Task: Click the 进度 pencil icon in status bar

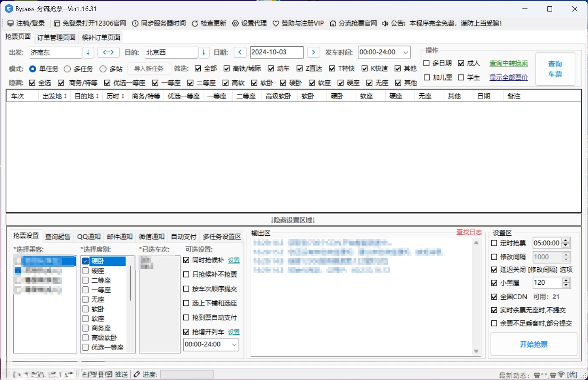Action: pyautogui.click(x=137, y=374)
